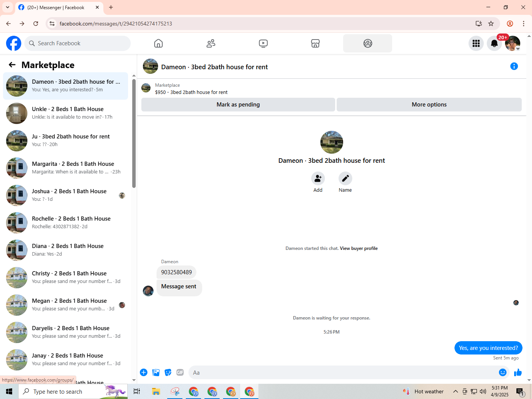
Task: Open Diana's 2 Beds 1 Bath conversation
Action: (x=66, y=250)
